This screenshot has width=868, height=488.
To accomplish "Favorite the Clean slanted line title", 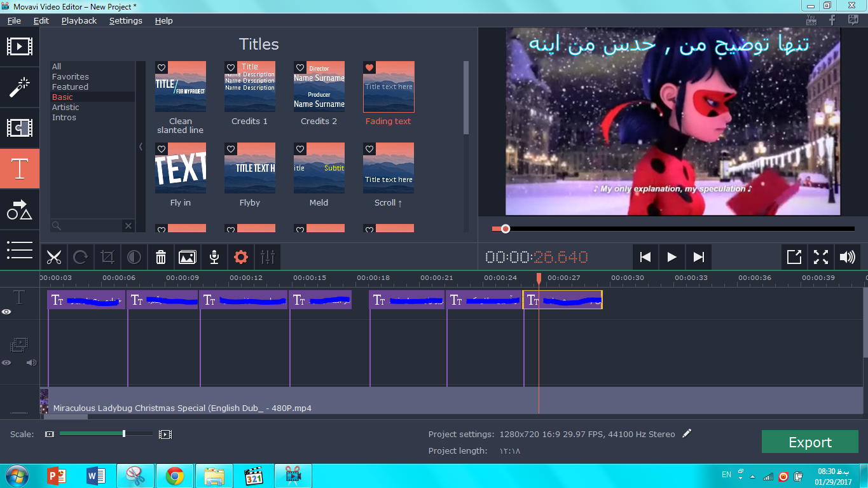I will coord(162,67).
